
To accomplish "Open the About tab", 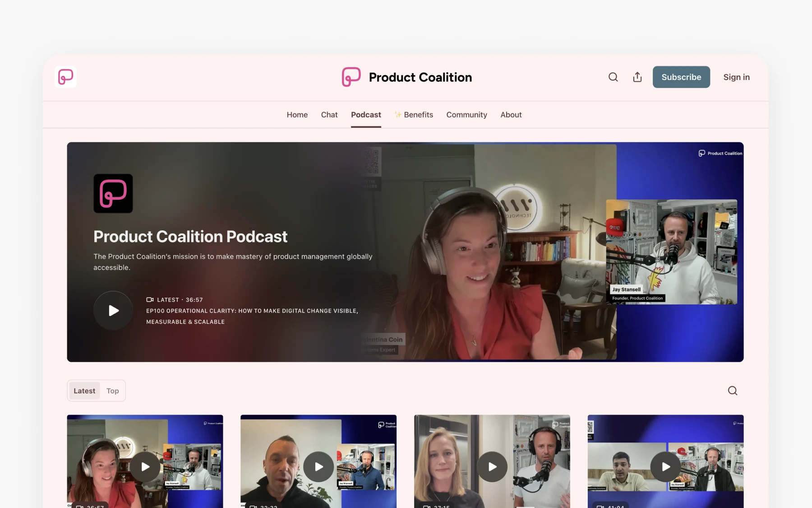I will coord(511,115).
